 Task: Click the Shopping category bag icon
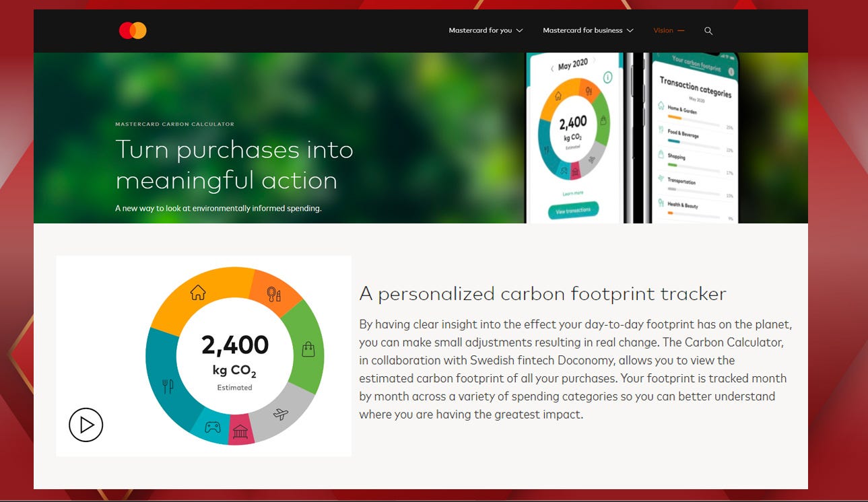[x=661, y=154]
